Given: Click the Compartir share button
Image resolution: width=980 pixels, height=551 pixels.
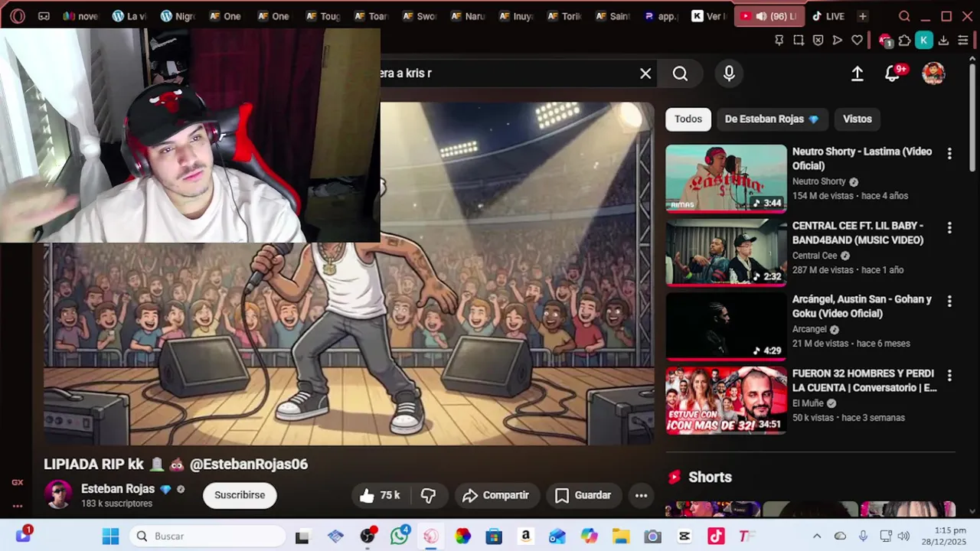Looking at the screenshot, I should pos(496,496).
